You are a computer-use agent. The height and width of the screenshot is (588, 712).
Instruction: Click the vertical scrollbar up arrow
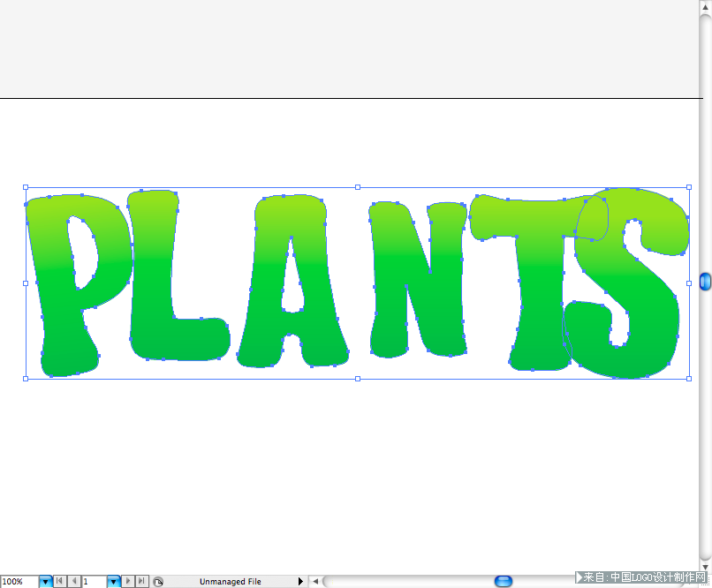tap(705, 7)
